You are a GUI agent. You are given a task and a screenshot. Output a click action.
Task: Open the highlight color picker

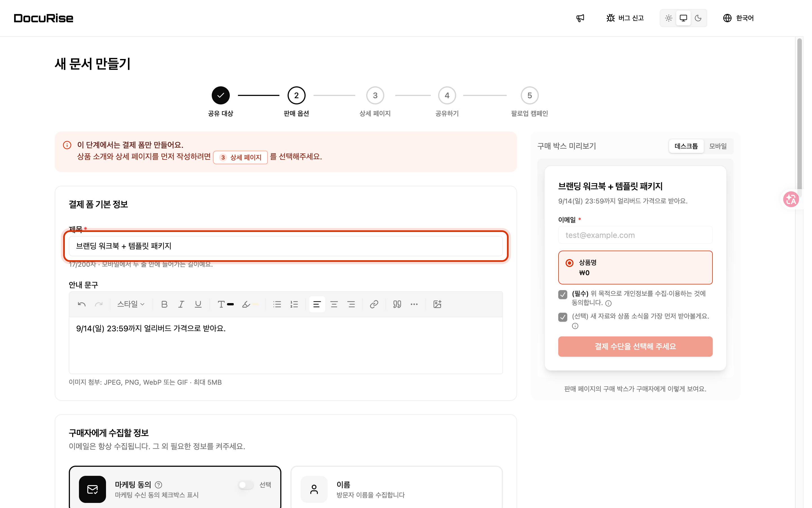pyautogui.click(x=250, y=305)
